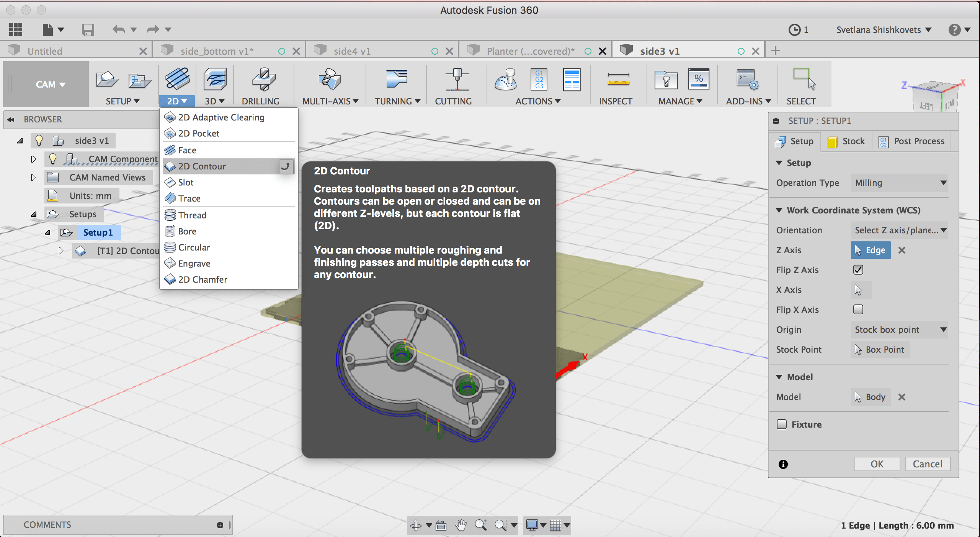This screenshot has width=980, height=537.
Task: Click the Multi-Axis tool icon
Action: pyautogui.click(x=329, y=79)
